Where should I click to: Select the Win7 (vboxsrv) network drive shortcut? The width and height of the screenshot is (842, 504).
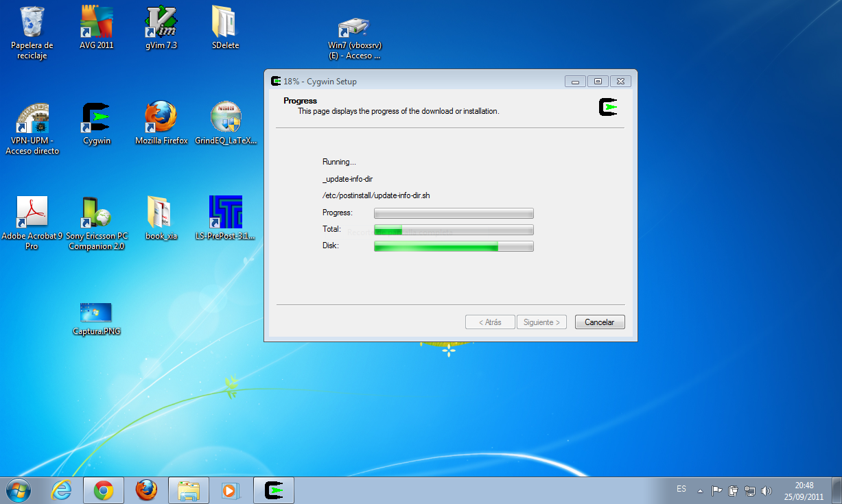click(355, 38)
